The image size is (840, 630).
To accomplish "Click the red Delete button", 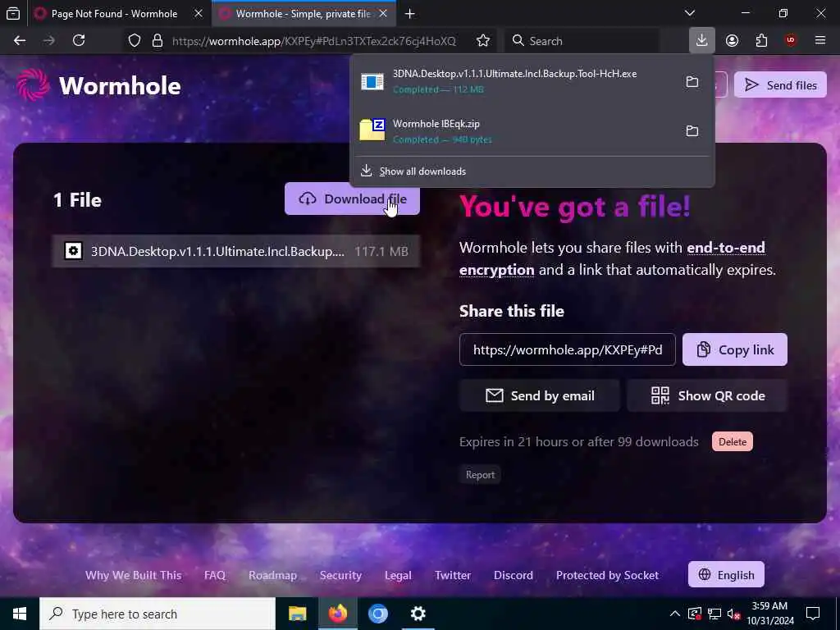I will click(733, 442).
